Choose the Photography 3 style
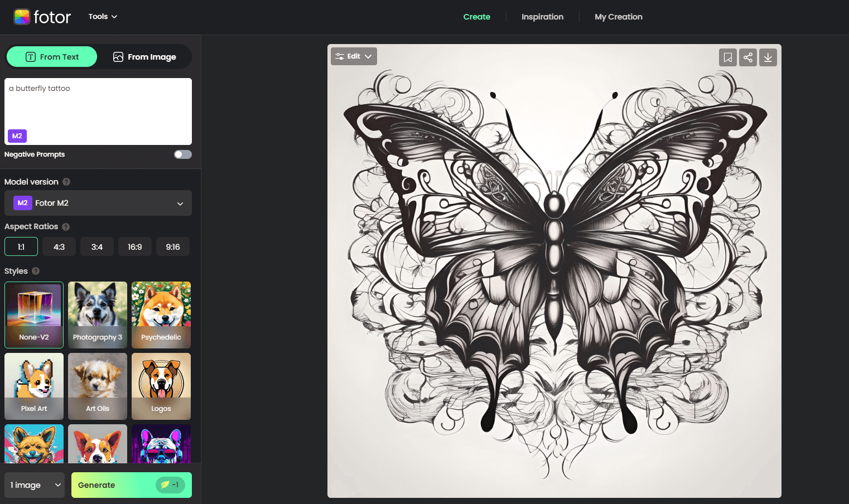 click(98, 315)
